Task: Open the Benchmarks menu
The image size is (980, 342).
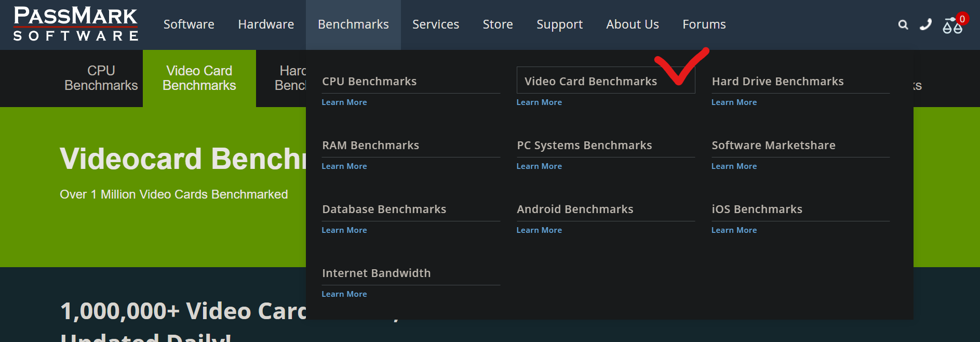Action: tap(353, 24)
